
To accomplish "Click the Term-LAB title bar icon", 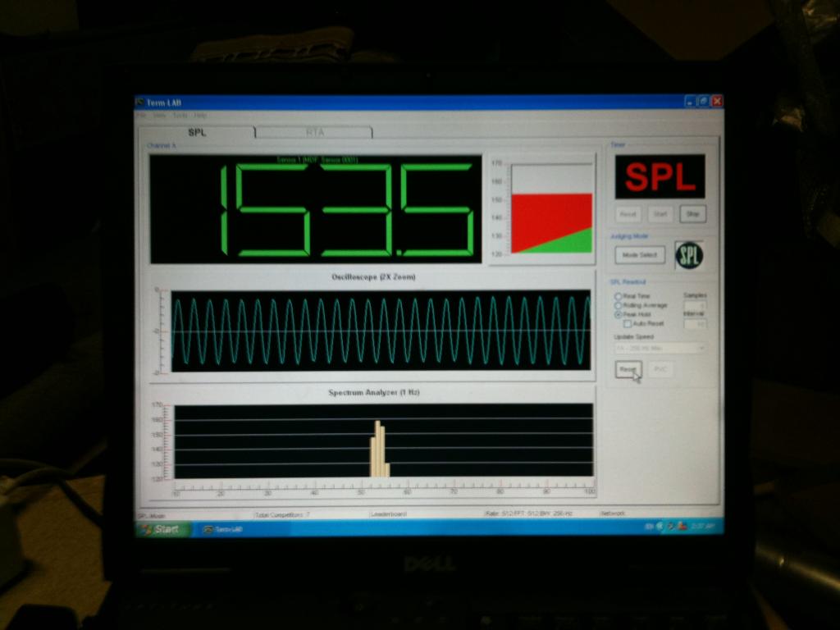I will [x=140, y=103].
